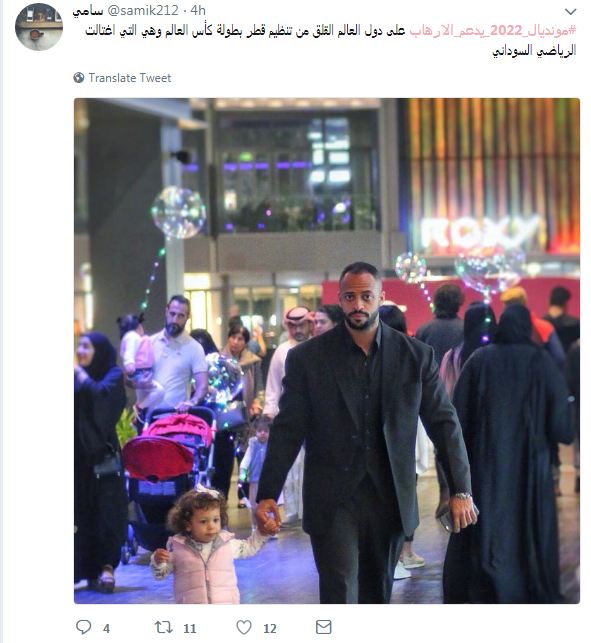Open the 4h timestamp permalink
The height and width of the screenshot is (643, 591).
(198, 10)
